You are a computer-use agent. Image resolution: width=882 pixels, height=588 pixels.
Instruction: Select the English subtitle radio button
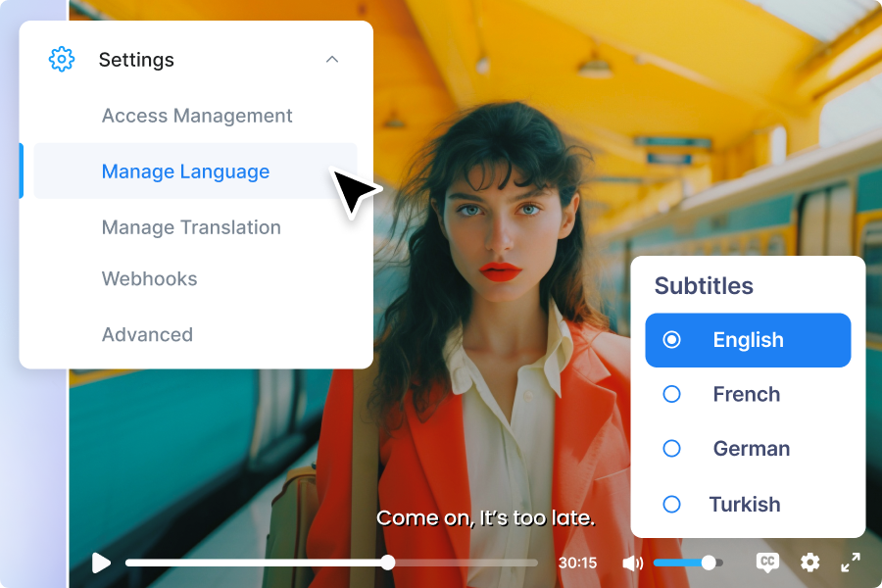pos(671,340)
